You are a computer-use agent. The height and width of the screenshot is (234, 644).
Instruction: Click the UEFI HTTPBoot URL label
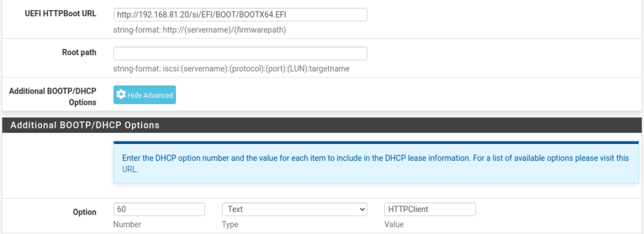tap(61, 14)
